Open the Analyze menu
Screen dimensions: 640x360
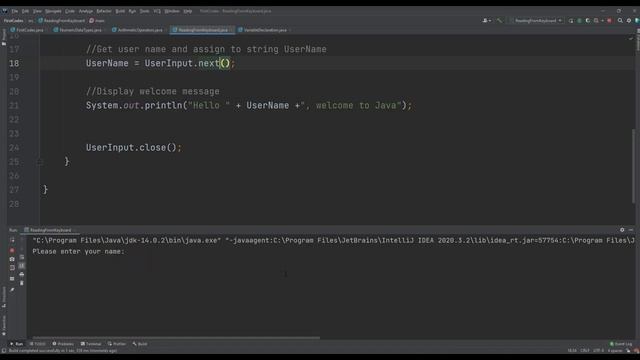(86, 11)
